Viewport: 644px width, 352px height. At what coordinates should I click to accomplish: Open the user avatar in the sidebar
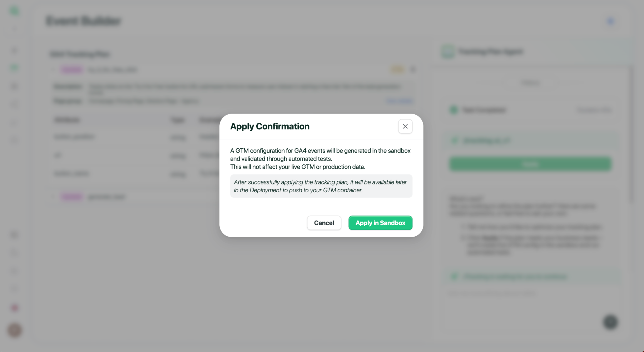pos(15,330)
